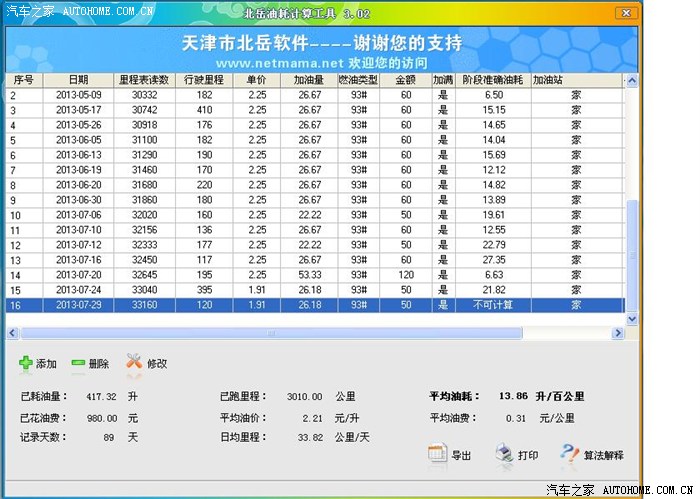Close the fuel calculator window

627,11
